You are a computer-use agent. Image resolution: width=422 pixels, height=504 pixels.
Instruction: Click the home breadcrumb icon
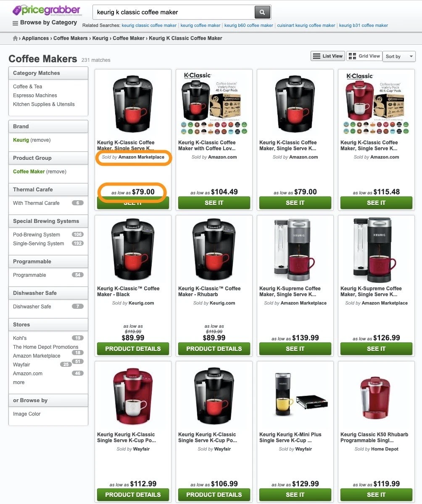[15, 38]
